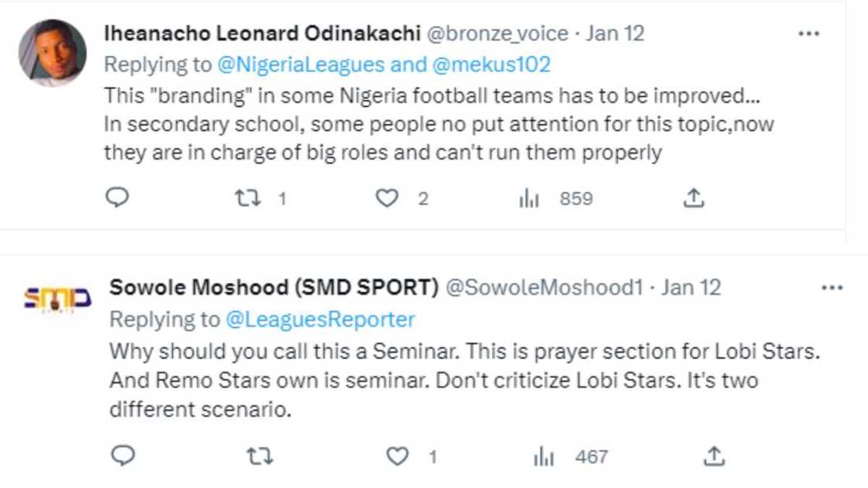This screenshot has width=868, height=488.
Task: Open more options for Iheanacho's tweet
Action: click(x=808, y=33)
